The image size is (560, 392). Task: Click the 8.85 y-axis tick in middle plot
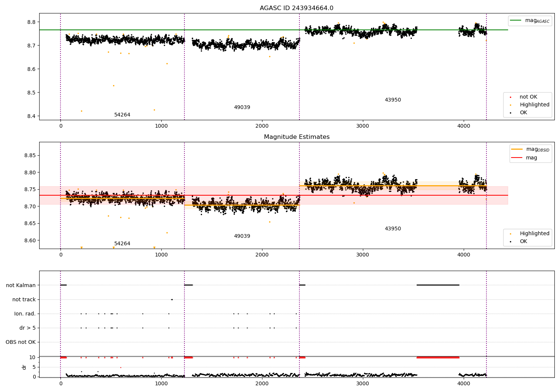[x=30, y=156]
